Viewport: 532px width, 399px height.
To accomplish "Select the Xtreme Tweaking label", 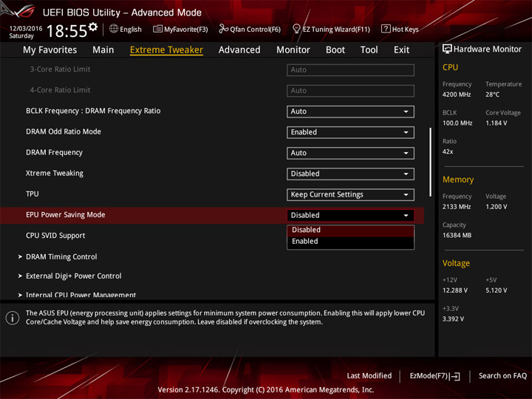I will (54, 174).
